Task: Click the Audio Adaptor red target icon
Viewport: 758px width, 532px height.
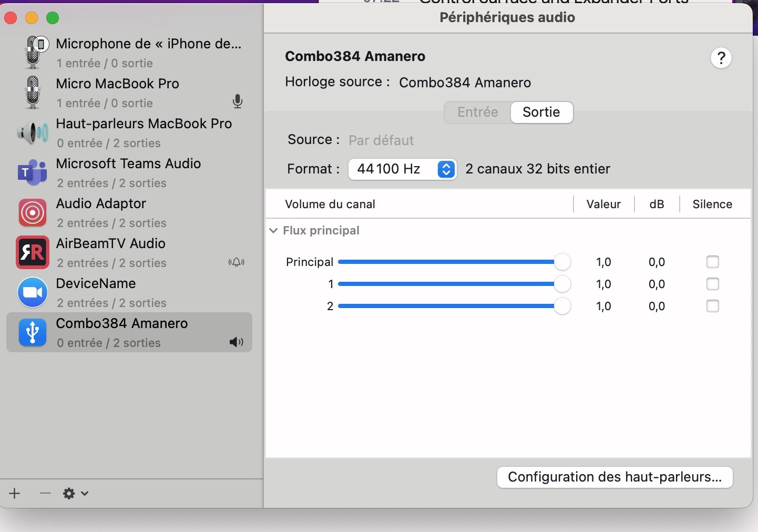Action: (x=33, y=212)
